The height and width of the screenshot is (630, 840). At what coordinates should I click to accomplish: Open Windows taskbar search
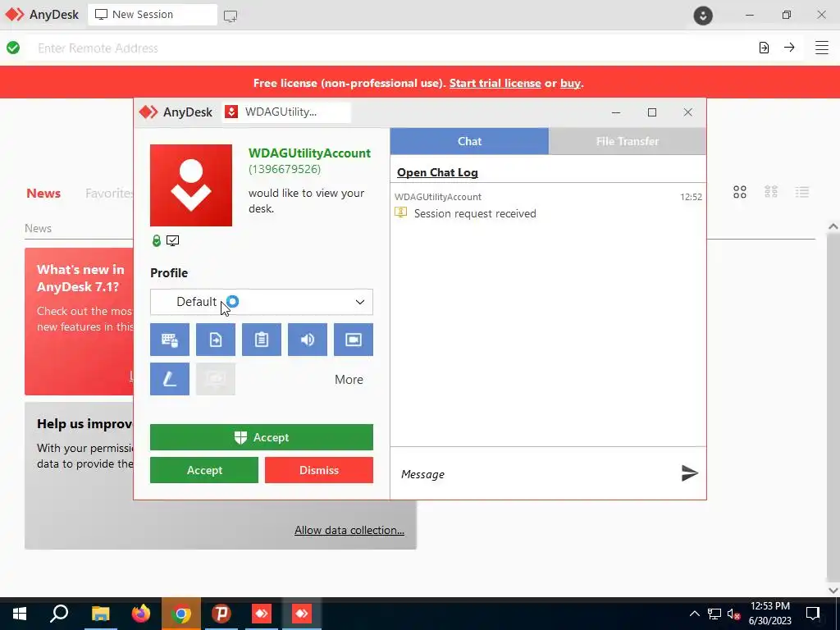[59, 614]
